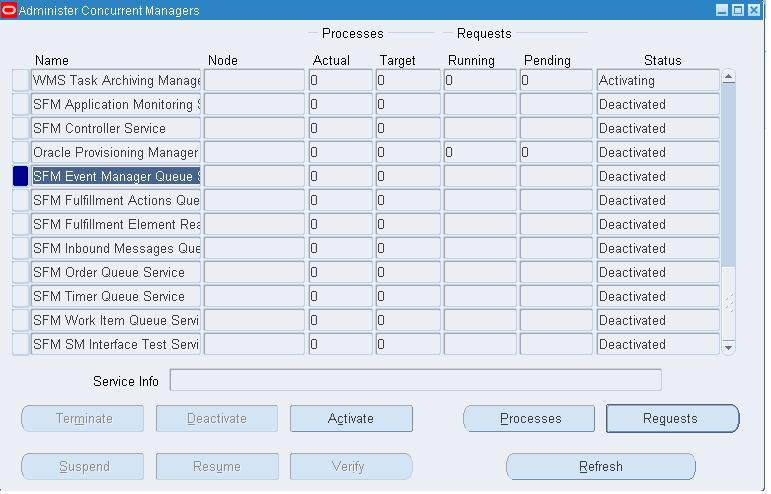
Task: Open the Processes window button
Action: (x=530, y=419)
